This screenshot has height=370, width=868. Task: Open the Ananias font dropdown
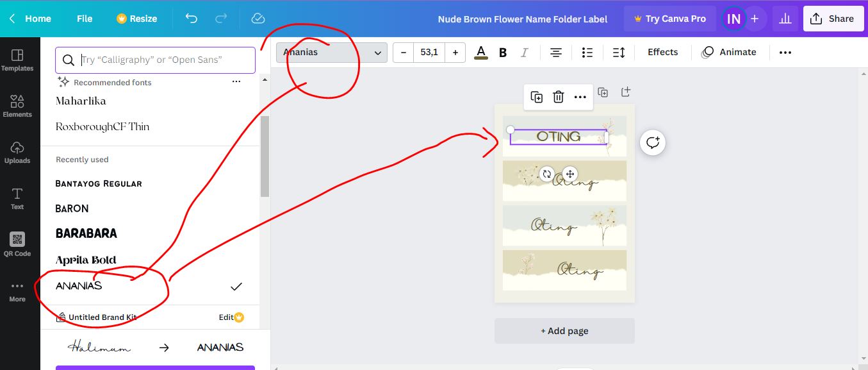pyautogui.click(x=332, y=53)
